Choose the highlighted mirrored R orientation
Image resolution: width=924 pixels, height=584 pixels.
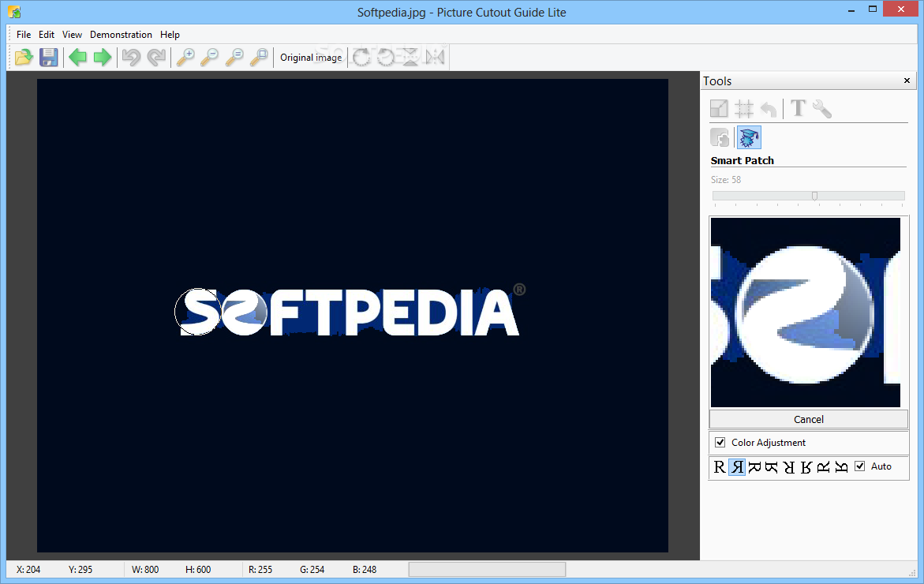[x=737, y=466]
